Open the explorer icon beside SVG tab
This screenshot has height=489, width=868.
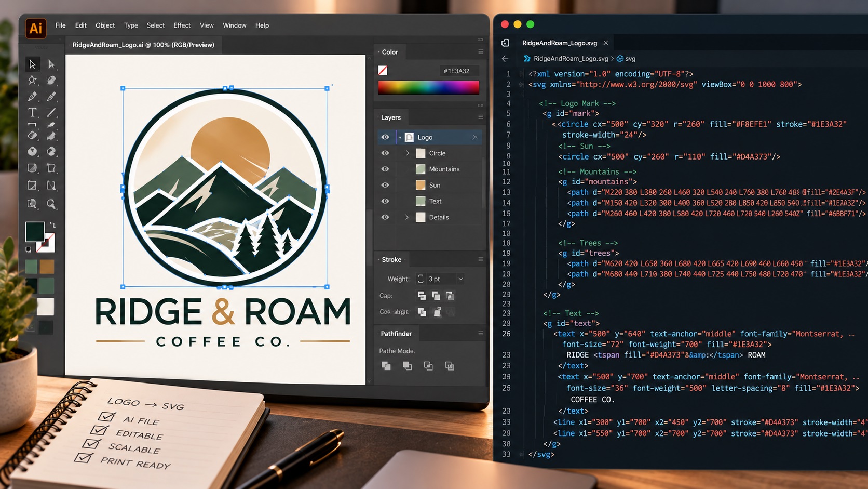[505, 43]
